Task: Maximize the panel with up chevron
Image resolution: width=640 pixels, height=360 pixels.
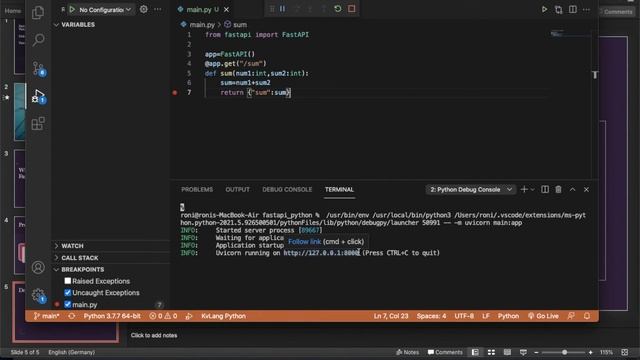Action: pyautogui.click(x=573, y=189)
